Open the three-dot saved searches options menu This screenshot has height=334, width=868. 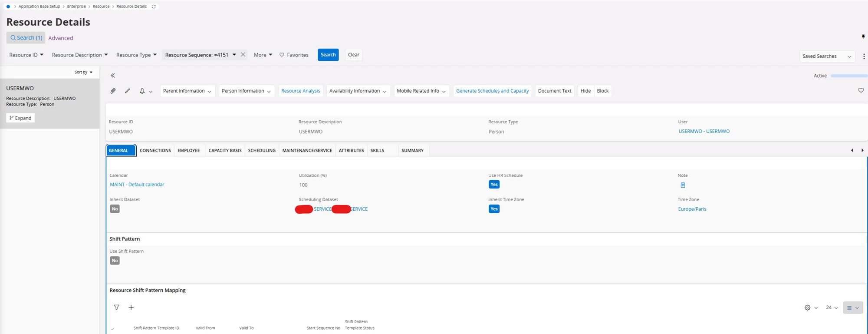864,56
